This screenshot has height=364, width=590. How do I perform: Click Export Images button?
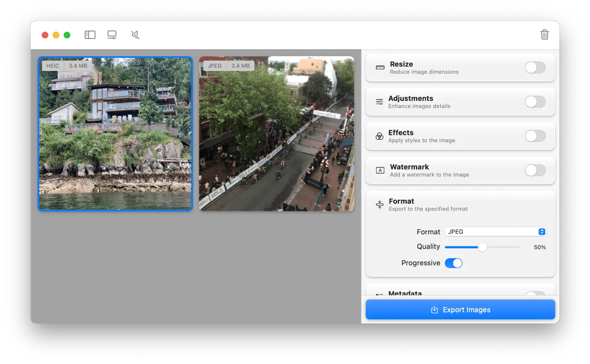460,309
